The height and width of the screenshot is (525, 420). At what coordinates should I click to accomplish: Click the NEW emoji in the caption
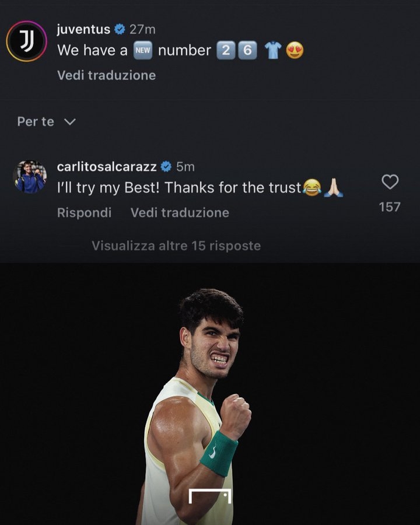(x=143, y=50)
